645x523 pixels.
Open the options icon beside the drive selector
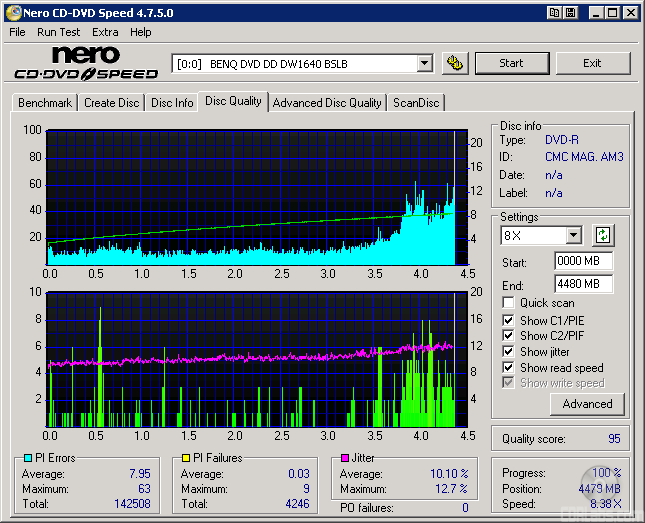(x=455, y=63)
